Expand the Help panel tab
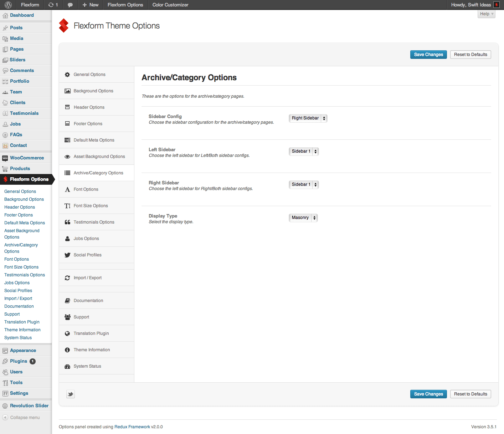The width and height of the screenshot is (504, 434). (x=486, y=14)
